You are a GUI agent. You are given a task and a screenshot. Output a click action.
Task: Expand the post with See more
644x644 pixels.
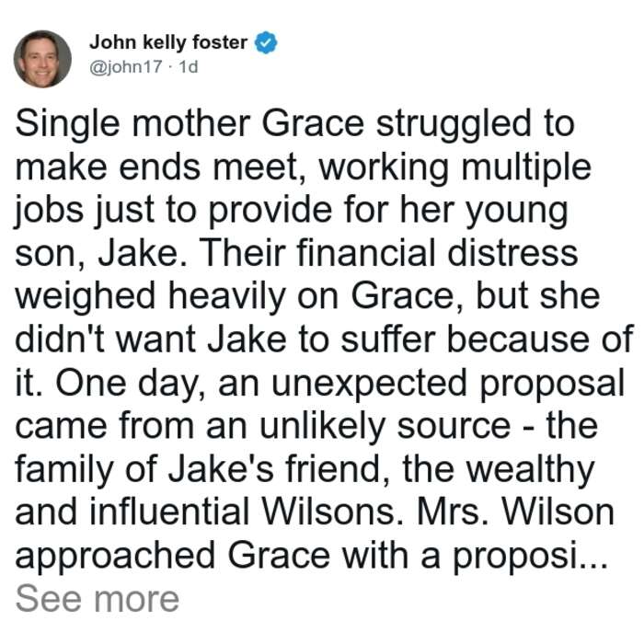pyautogui.click(x=97, y=599)
